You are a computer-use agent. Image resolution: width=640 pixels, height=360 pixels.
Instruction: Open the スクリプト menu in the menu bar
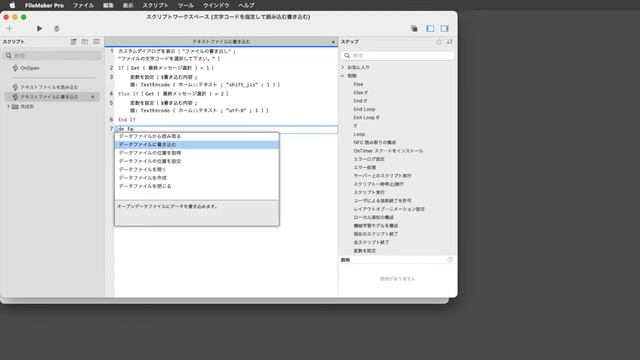point(156,5)
